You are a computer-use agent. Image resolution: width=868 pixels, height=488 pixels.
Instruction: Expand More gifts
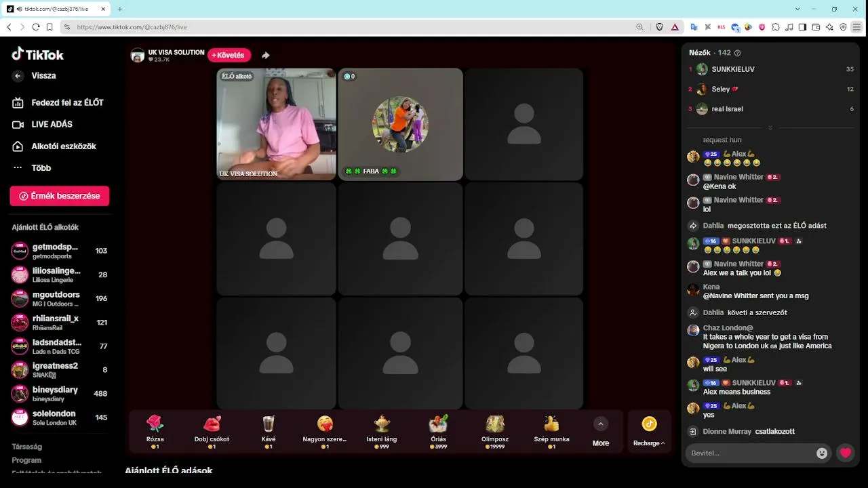[x=601, y=432]
